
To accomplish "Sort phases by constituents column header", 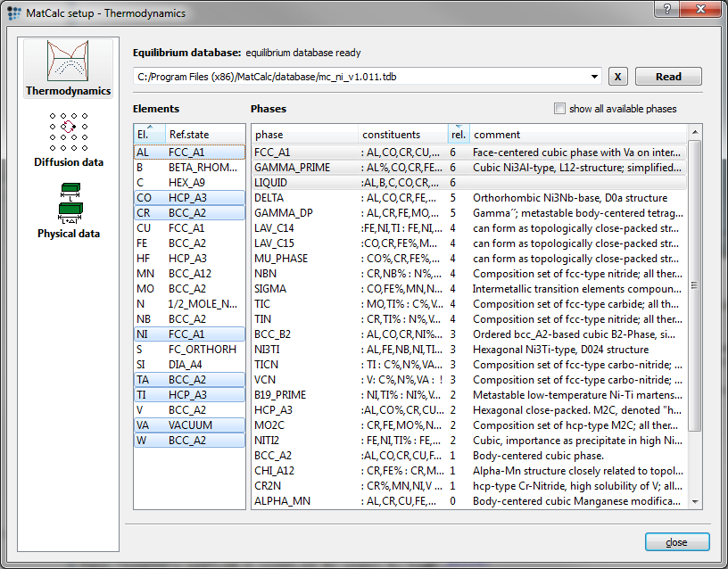I will click(403, 134).
